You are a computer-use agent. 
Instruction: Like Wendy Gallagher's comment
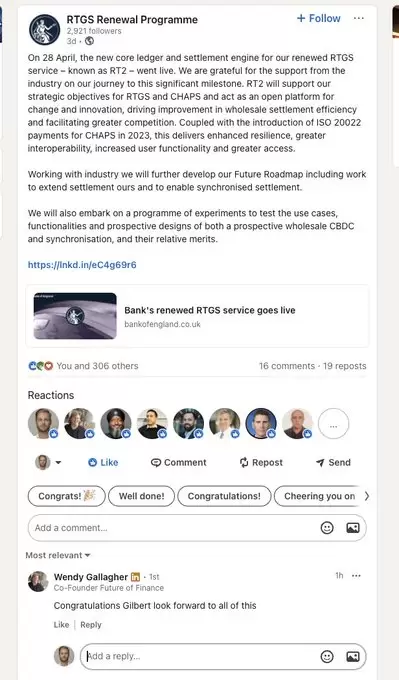coord(61,625)
